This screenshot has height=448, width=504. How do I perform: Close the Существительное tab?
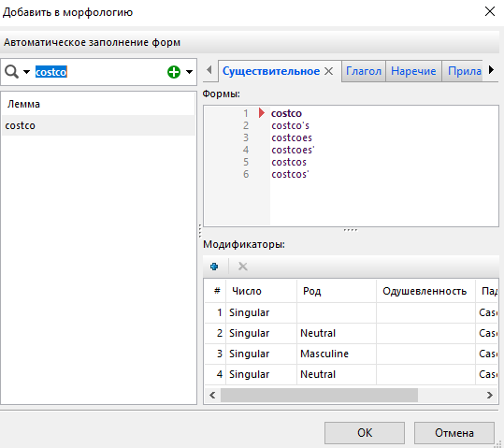click(x=328, y=71)
